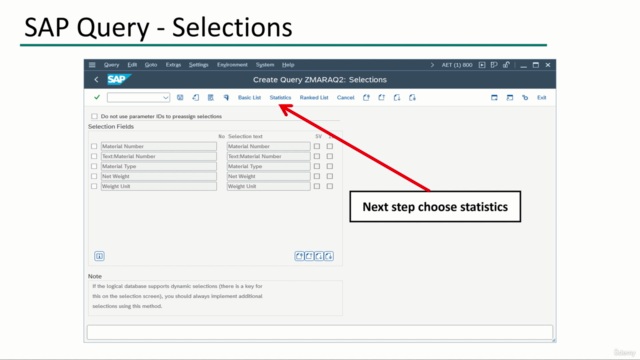
Task: Open the Help menu
Action: pos(288,65)
